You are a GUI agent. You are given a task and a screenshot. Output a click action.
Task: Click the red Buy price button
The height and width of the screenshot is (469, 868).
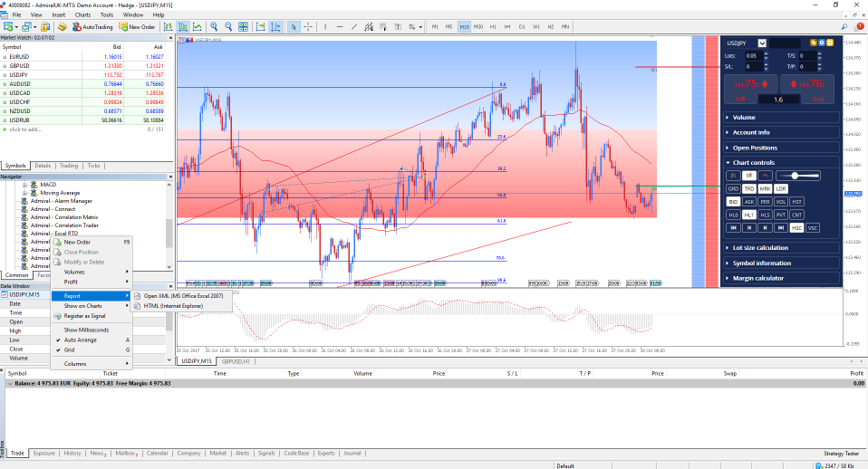point(809,89)
